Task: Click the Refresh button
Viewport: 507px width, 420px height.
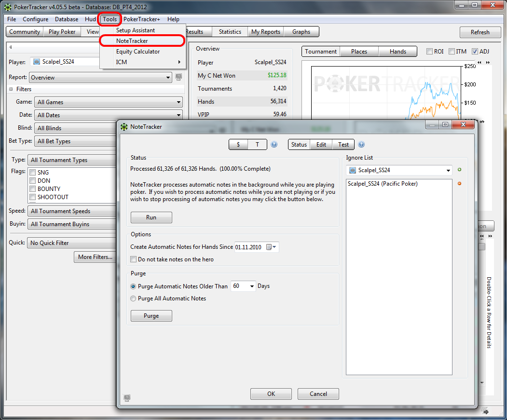Action: click(480, 32)
